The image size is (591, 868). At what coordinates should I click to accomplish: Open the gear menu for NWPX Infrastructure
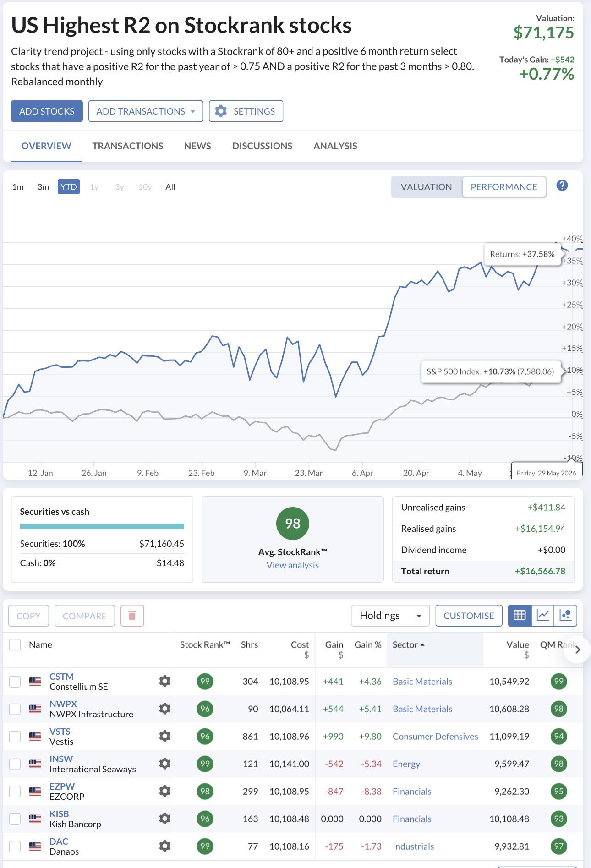tap(164, 709)
